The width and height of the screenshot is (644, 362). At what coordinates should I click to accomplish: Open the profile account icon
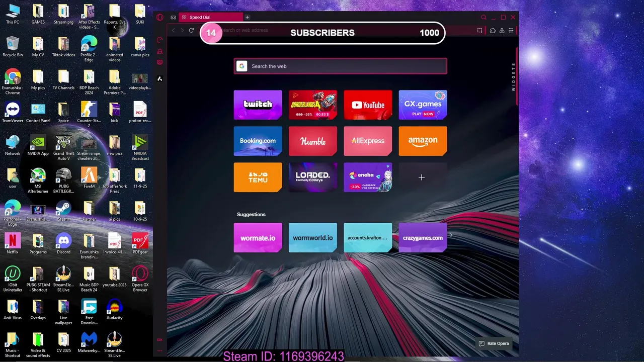pyautogui.click(x=502, y=30)
